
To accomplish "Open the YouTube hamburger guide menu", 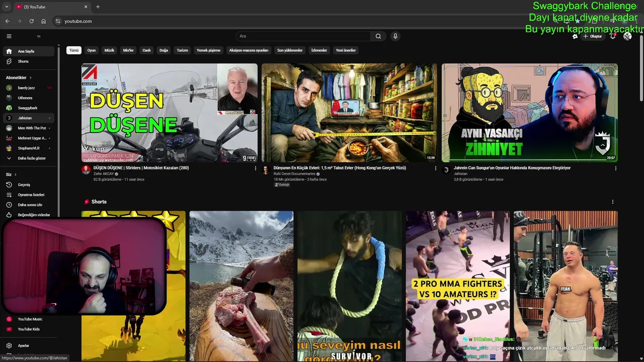I will point(9,36).
